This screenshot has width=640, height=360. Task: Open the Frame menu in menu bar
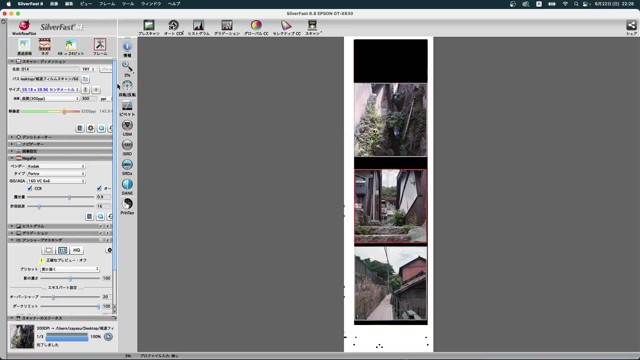click(x=107, y=4)
